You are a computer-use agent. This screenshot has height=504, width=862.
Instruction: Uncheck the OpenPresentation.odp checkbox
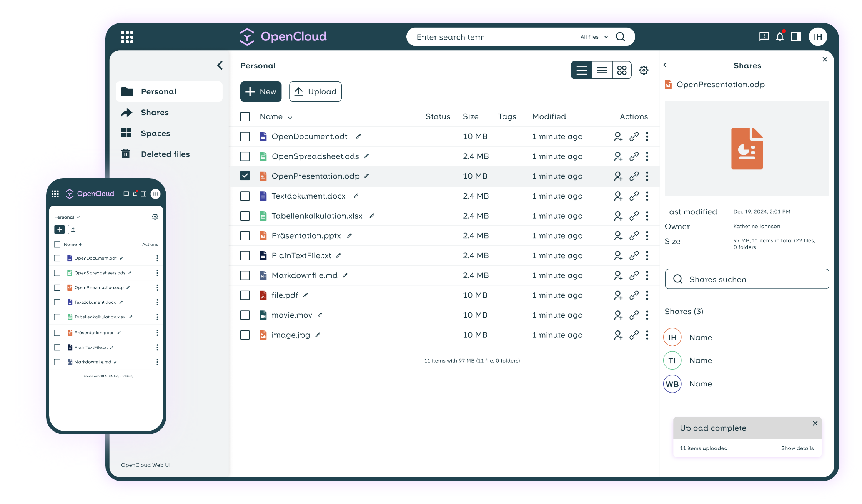coord(245,176)
